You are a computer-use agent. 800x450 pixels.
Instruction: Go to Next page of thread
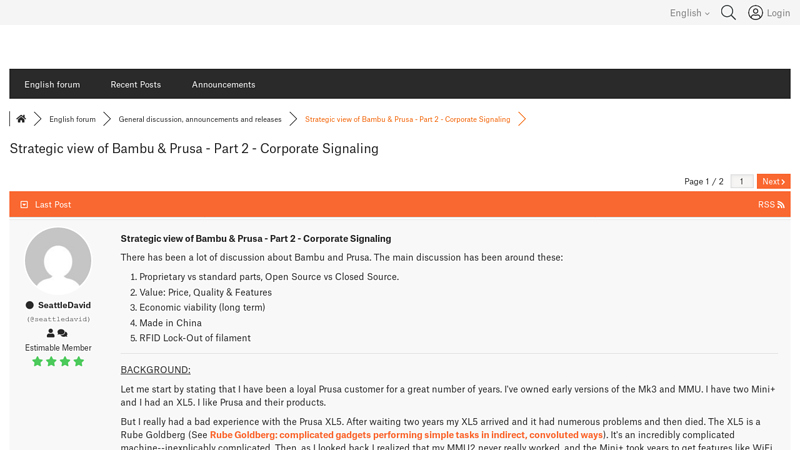point(773,181)
